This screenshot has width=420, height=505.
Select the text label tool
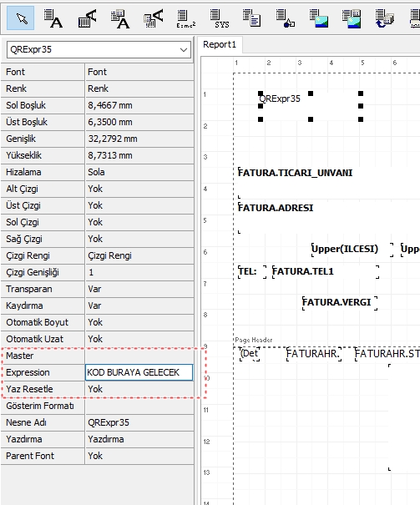(53, 18)
